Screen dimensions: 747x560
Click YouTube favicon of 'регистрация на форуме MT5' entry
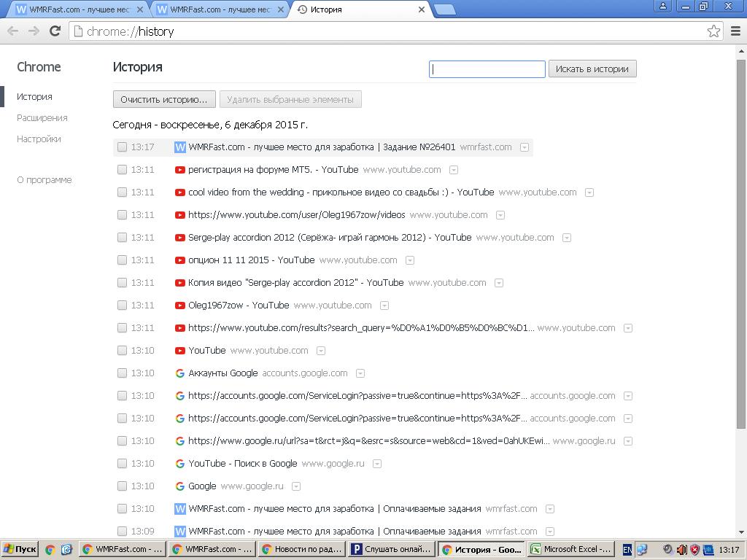point(179,170)
